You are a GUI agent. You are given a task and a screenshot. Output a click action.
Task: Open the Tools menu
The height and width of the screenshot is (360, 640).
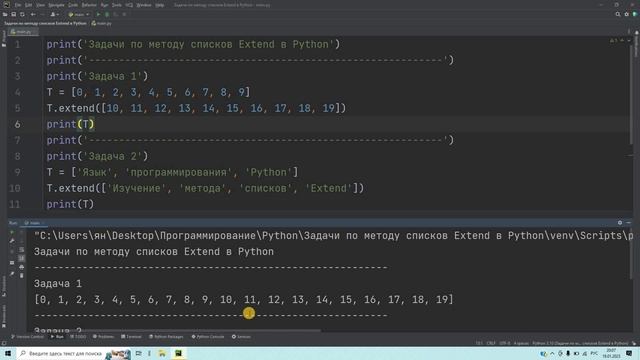pyautogui.click(x=117, y=5)
